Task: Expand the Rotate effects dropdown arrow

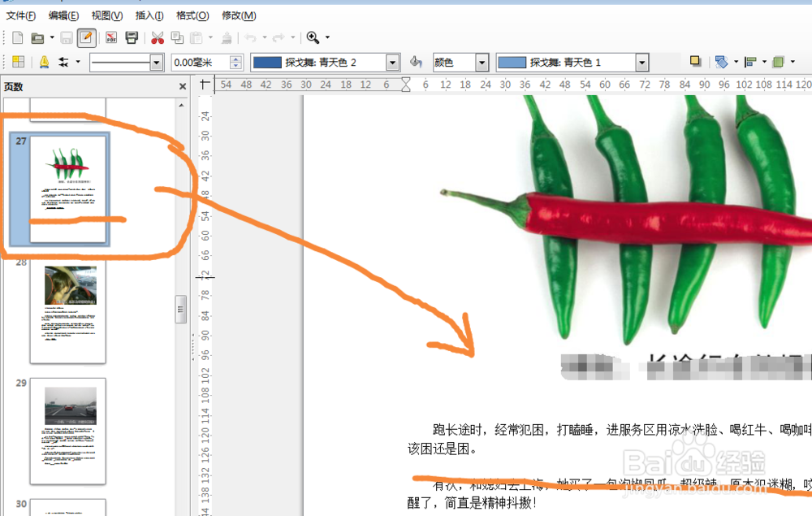Action: pyautogui.click(x=736, y=62)
